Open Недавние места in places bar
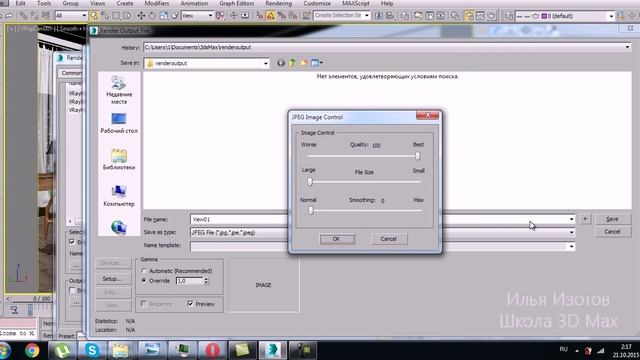The height and width of the screenshot is (360, 640). [x=119, y=90]
